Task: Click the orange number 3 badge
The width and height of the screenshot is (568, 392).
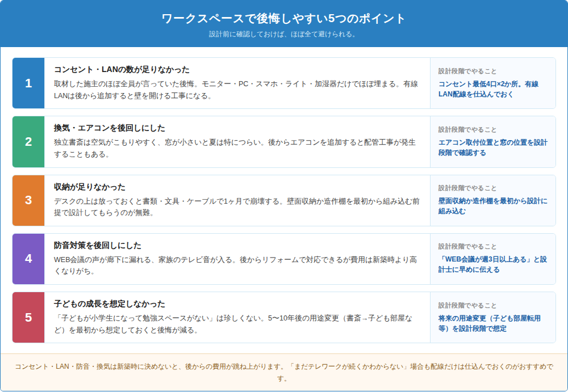Action: click(x=28, y=200)
